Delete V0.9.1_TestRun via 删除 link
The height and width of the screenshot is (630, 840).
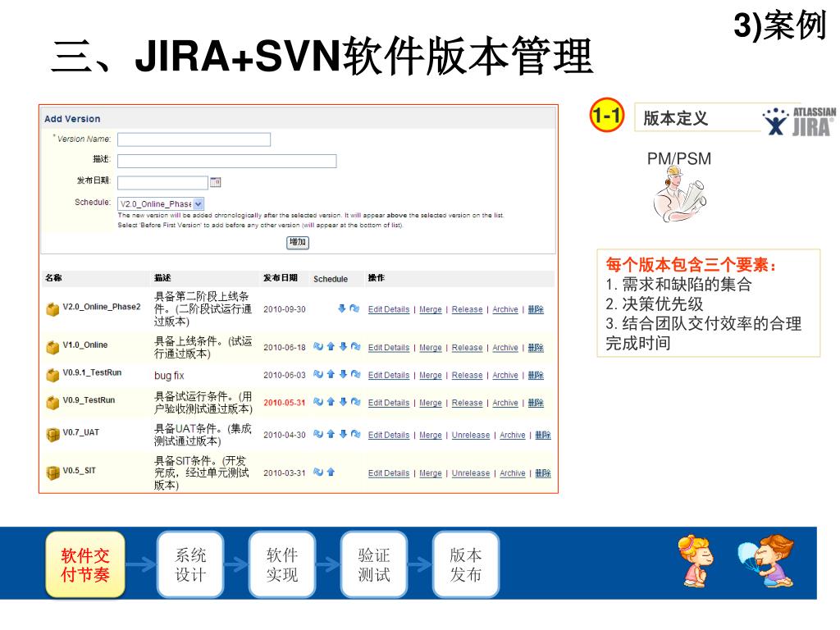[x=535, y=375]
